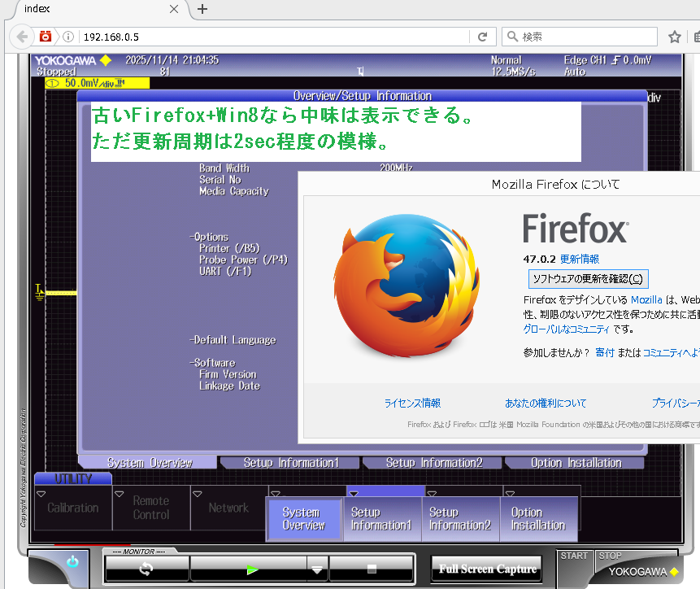Viewport: 700px width, 589px height.
Task: Open the 更新情報 link
Action: coord(580,259)
